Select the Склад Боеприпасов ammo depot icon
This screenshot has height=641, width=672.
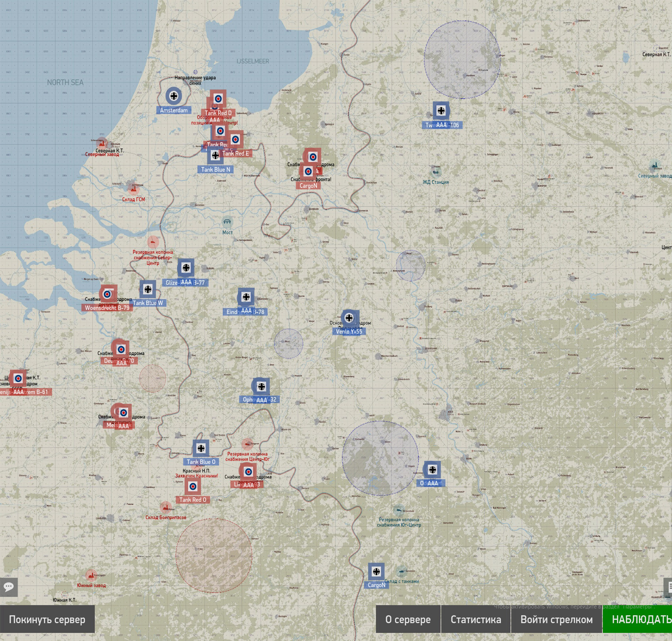(x=165, y=507)
